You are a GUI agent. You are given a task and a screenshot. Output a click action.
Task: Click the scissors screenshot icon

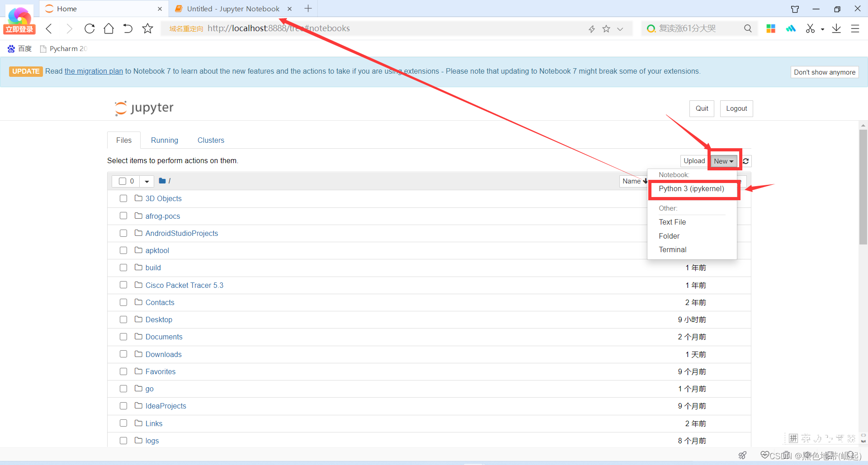(x=810, y=28)
